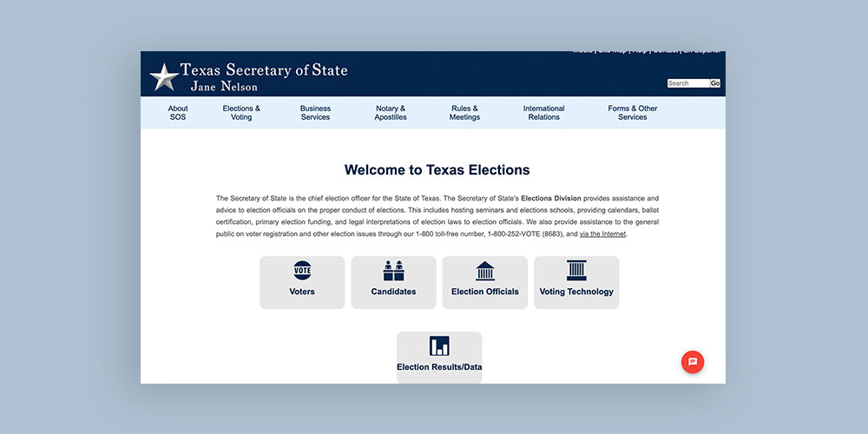868x434 pixels.
Task: Click the VOTE badge icon above Voters
Action: (302, 271)
